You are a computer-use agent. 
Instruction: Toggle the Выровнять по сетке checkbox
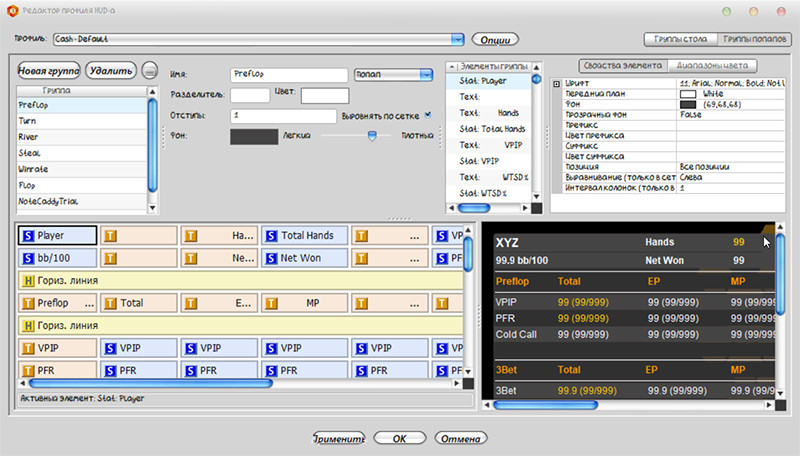pos(428,114)
